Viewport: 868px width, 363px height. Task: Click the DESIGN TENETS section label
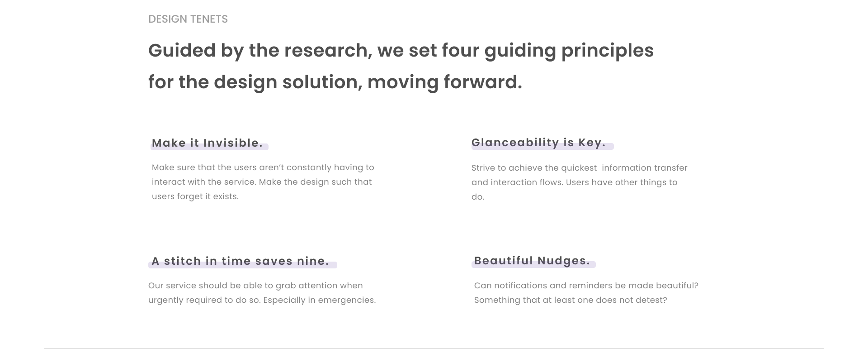(188, 19)
